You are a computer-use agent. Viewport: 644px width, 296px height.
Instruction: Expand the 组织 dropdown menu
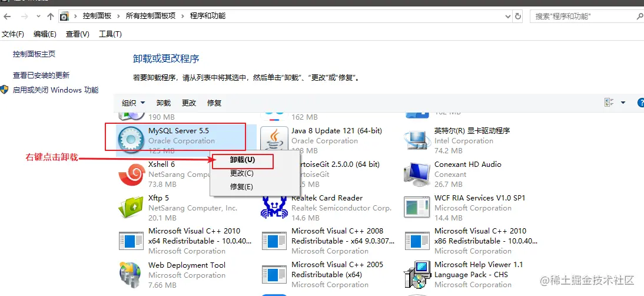pyautogui.click(x=134, y=103)
